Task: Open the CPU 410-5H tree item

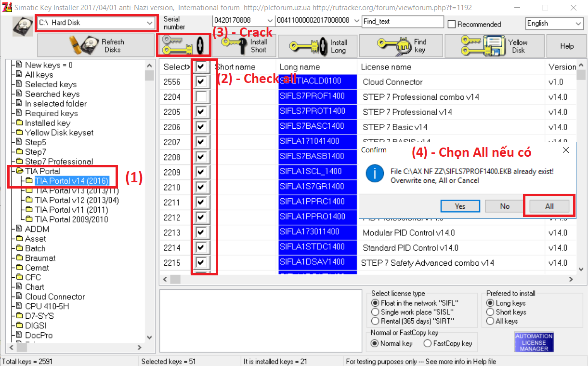Action: (47, 306)
